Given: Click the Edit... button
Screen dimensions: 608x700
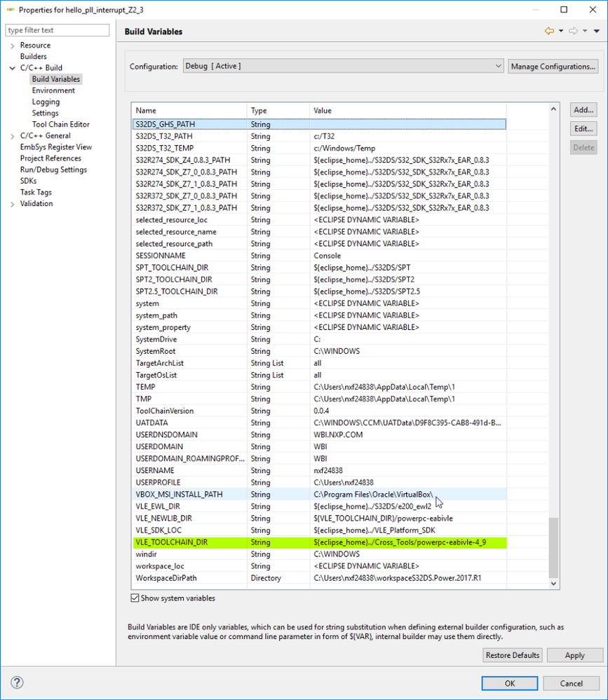Looking at the screenshot, I should point(583,128).
